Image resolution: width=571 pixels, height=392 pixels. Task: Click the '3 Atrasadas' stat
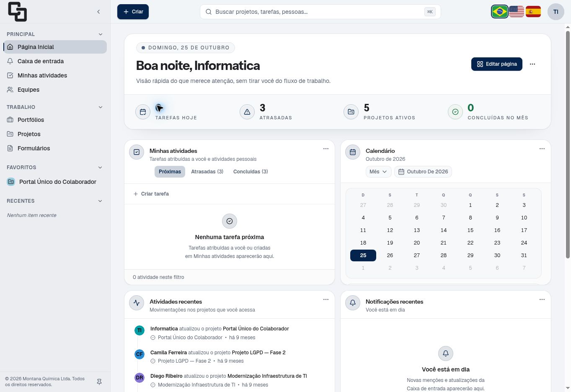(x=266, y=112)
